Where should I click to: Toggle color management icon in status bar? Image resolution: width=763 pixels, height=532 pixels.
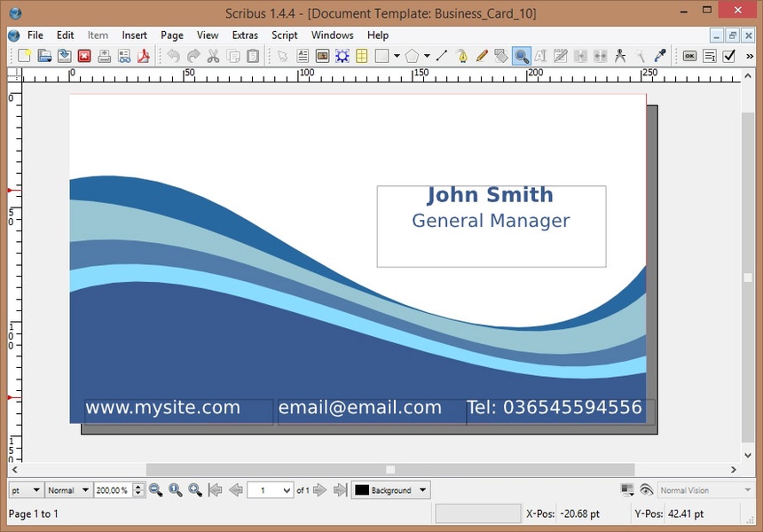pyautogui.click(x=627, y=489)
